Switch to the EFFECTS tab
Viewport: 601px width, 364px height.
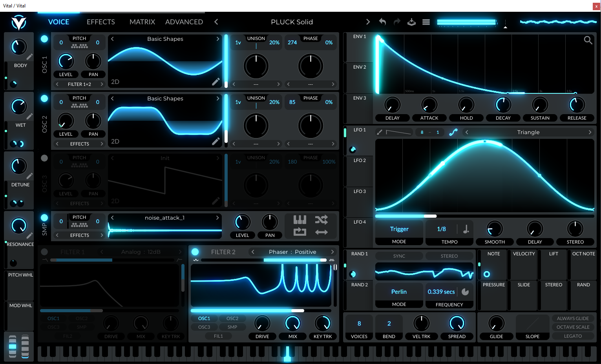[100, 22]
